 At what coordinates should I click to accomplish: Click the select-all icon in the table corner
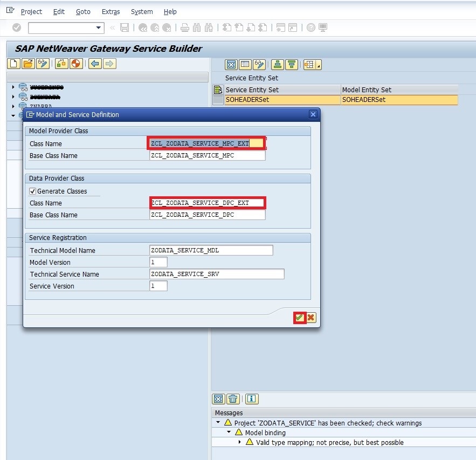point(218,90)
